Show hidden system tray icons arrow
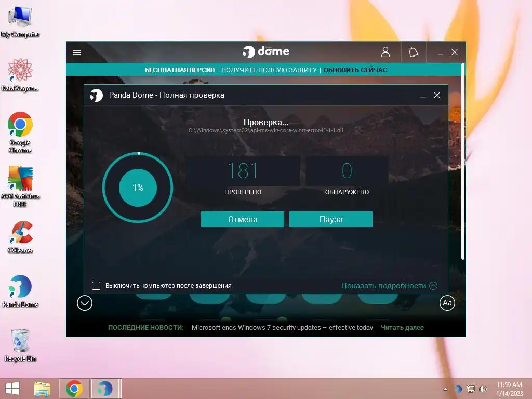Image resolution: width=532 pixels, height=399 pixels. click(445, 389)
